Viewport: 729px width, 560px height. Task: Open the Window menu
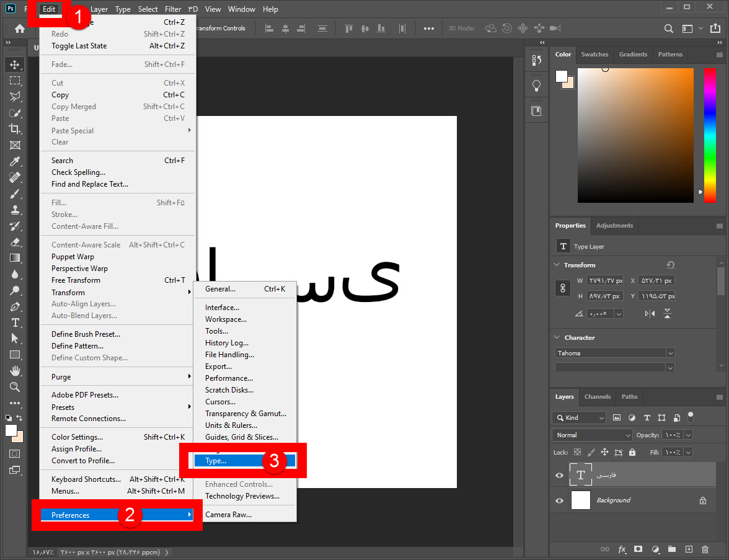[x=241, y=9]
